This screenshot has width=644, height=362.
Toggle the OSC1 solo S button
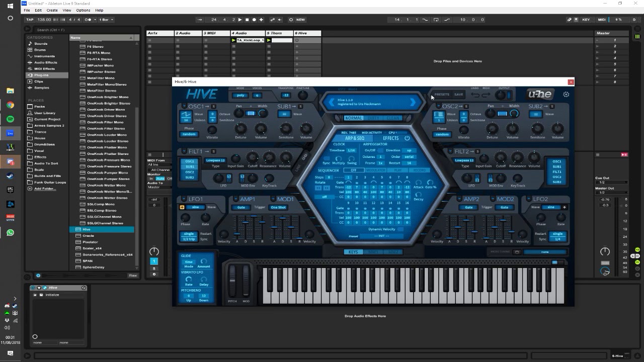[213, 107]
